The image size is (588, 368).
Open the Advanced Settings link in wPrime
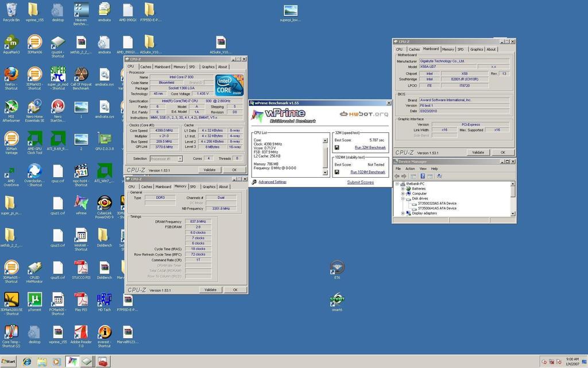pyautogui.click(x=272, y=182)
